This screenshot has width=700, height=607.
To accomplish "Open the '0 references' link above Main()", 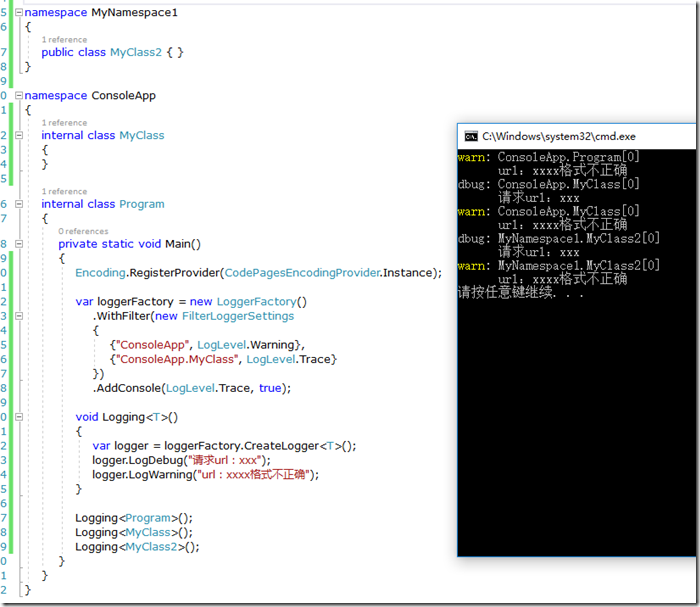I will click(83, 231).
